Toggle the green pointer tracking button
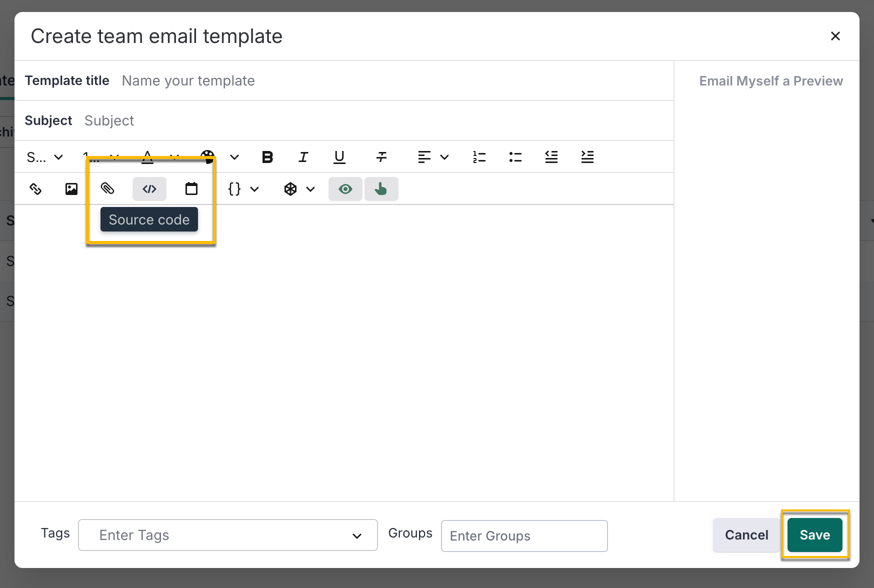 (381, 189)
